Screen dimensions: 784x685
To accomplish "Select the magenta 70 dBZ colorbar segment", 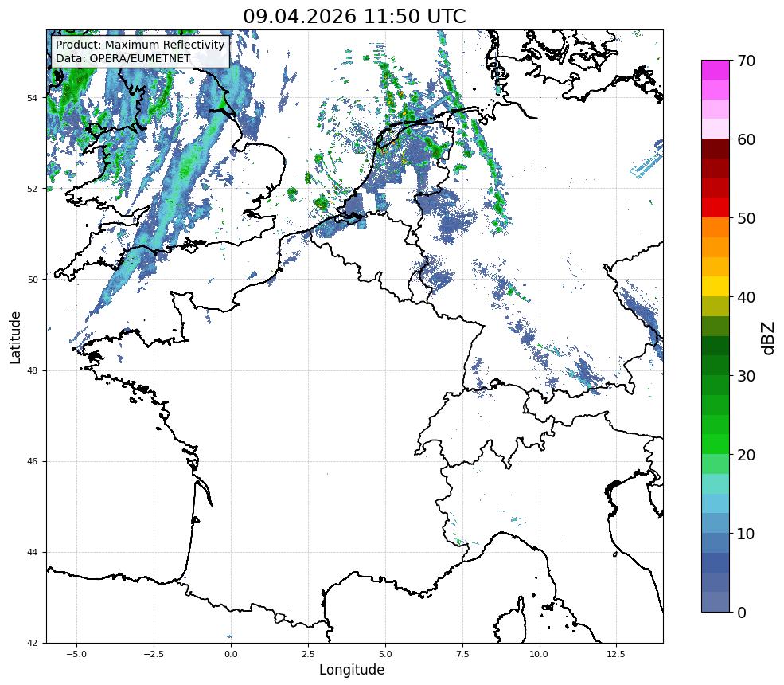I will pyautogui.click(x=716, y=69).
